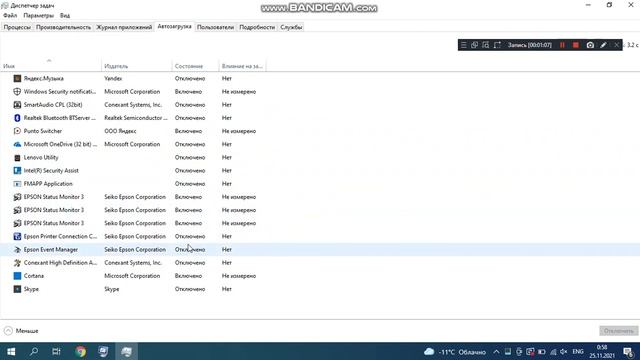Open the notification center icon
The width and height of the screenshot is (640, 360).
point(629,352)
